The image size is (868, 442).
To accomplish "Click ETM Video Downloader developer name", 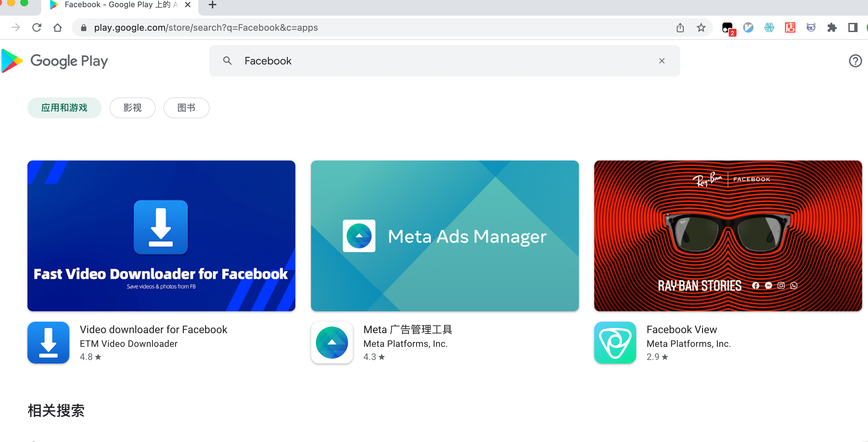I will (129, 344).
